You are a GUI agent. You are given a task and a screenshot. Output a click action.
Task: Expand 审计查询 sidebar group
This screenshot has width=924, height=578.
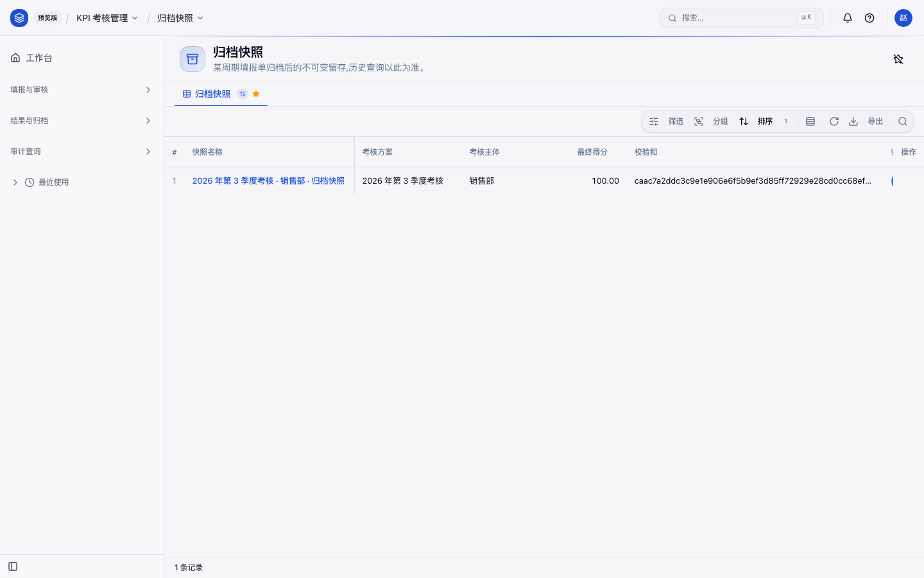point(81,152)
